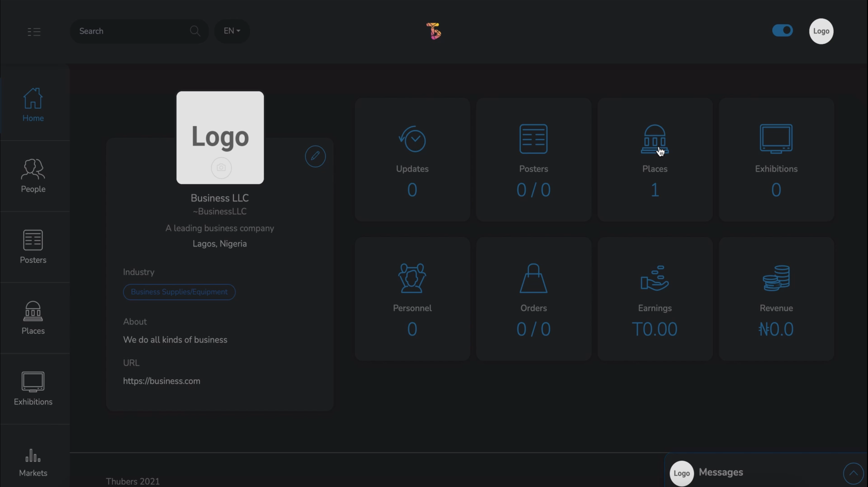The height and width of the screenshot is (487, 868).
Task: Collapse the sidebar with the hamburger menu
Action: (34, 32)
